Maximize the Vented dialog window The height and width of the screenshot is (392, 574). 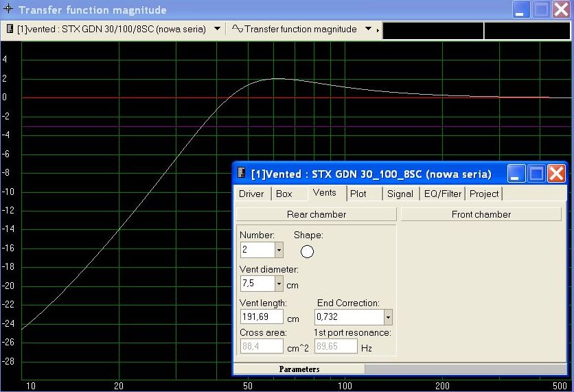click(536, 173)
